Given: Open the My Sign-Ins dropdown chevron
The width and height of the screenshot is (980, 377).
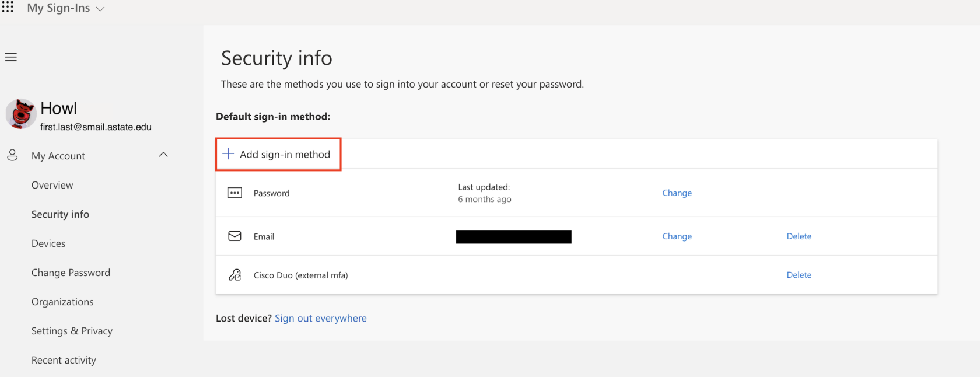Looking at the screenshot, I should pyautogui.click(x=100, y=9).
